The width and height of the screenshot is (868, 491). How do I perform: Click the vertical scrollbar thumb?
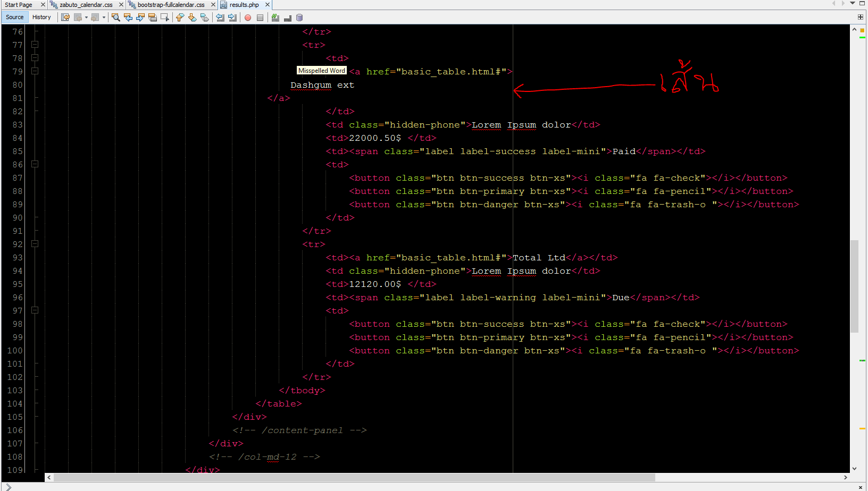(x=854, y=286)
